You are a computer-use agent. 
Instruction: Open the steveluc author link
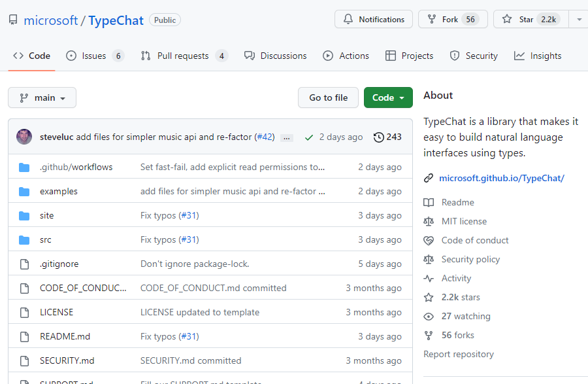[57, 137]
